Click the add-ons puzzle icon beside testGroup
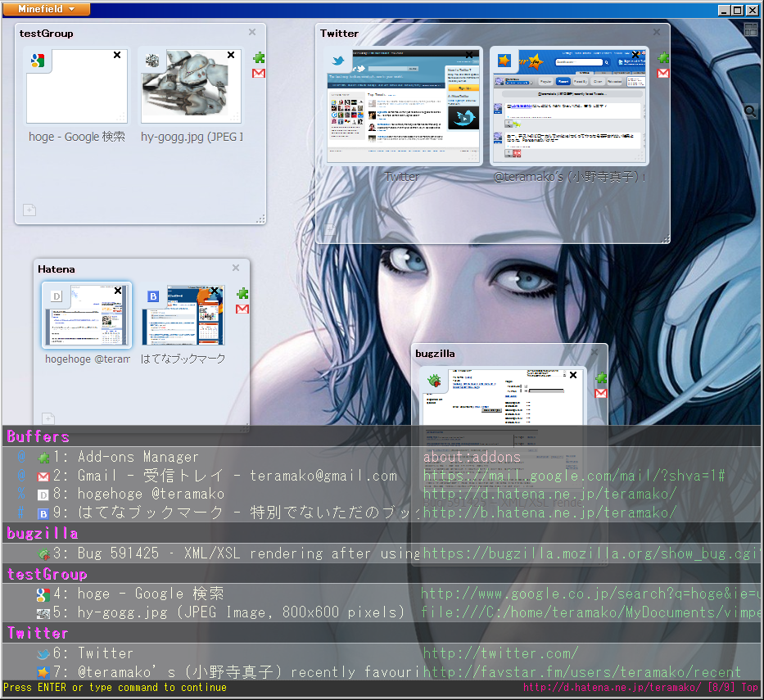The image size is (764, 700). (x=259, y=58)
